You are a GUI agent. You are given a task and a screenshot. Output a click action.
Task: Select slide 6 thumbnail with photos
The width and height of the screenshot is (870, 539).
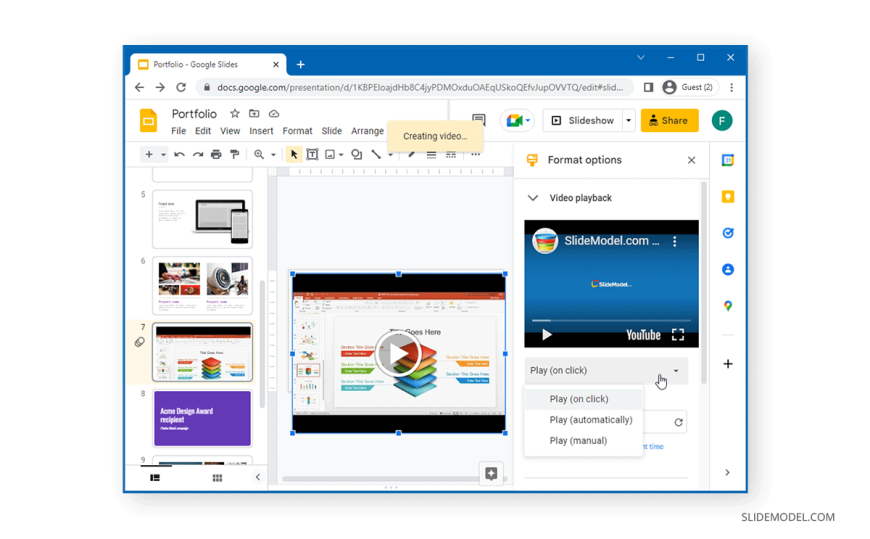coord(203,285)
